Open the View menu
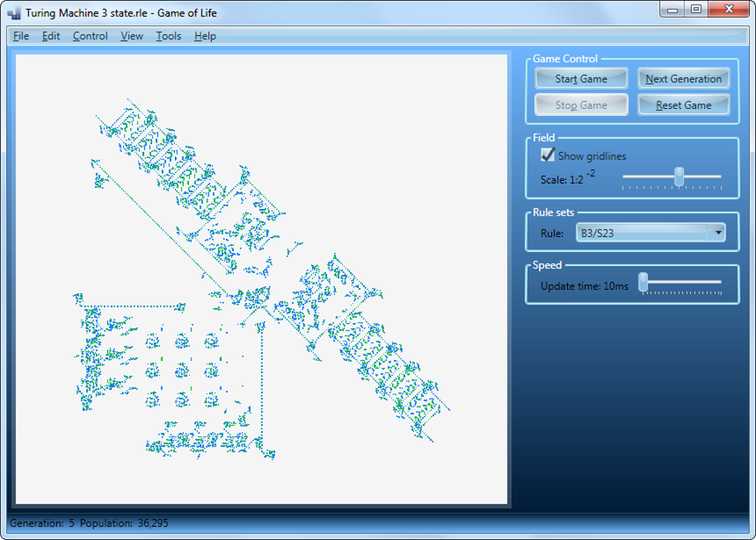 (132, 36)
